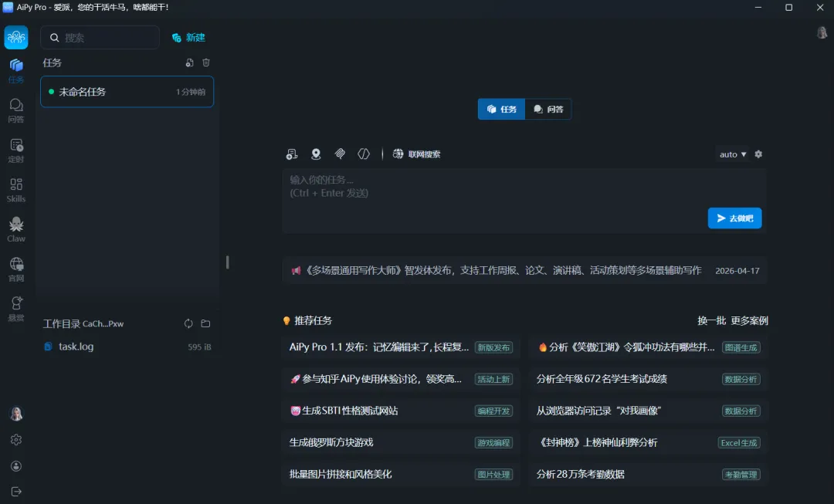Open the 官网 official website link

pyautogui.click(x=16, y=269)
